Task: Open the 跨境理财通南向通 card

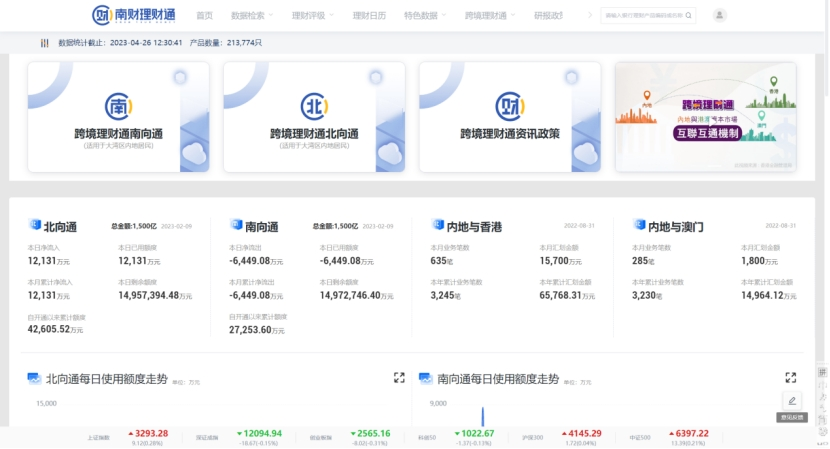Action: (119, 117)
